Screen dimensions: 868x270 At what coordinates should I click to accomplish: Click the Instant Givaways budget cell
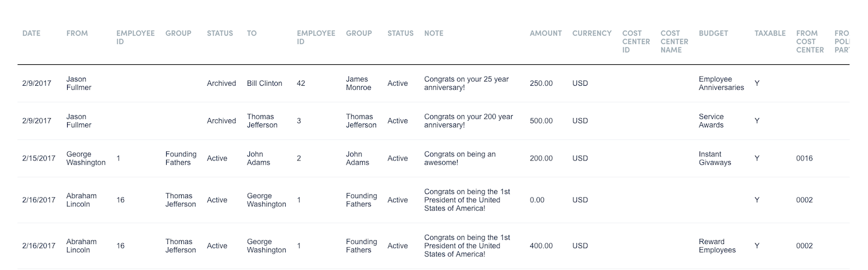(715, 159)
